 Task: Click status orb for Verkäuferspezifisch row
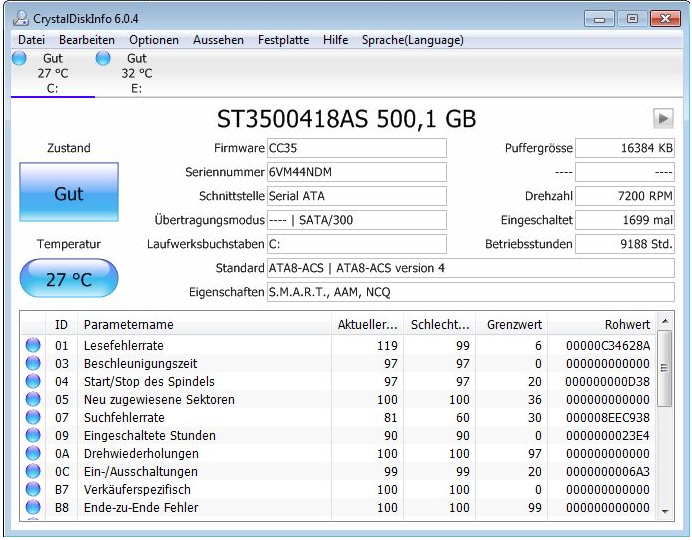[33, 489]
